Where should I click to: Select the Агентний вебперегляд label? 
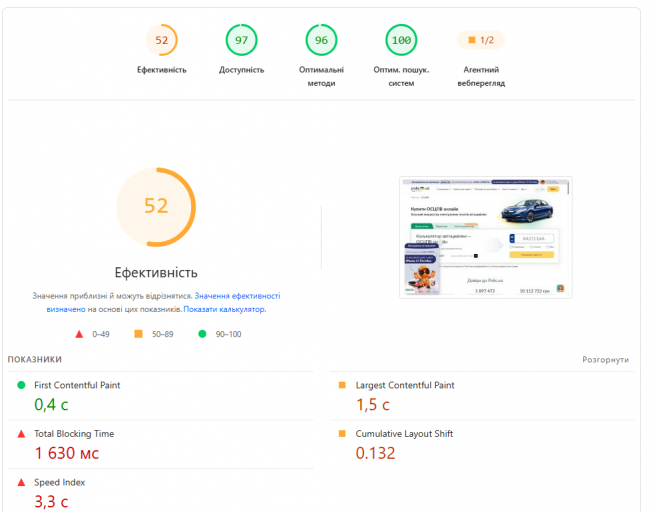(481, 76)
